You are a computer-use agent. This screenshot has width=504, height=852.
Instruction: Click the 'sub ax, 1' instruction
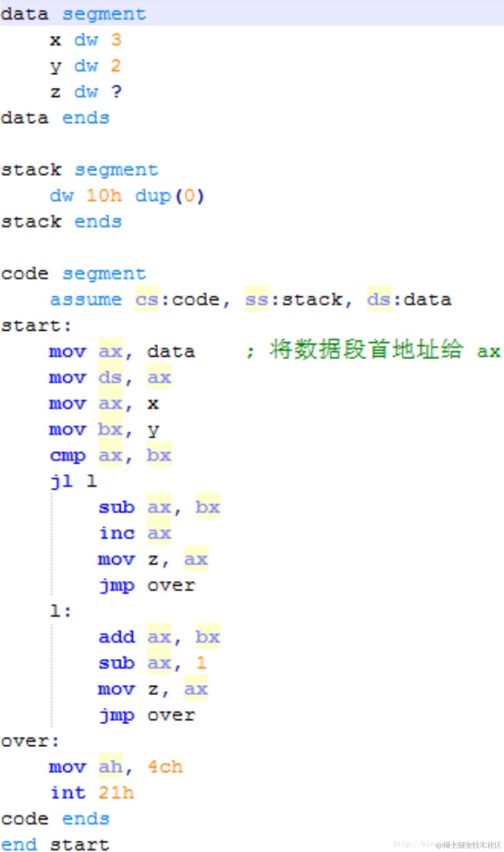(153, 663)
